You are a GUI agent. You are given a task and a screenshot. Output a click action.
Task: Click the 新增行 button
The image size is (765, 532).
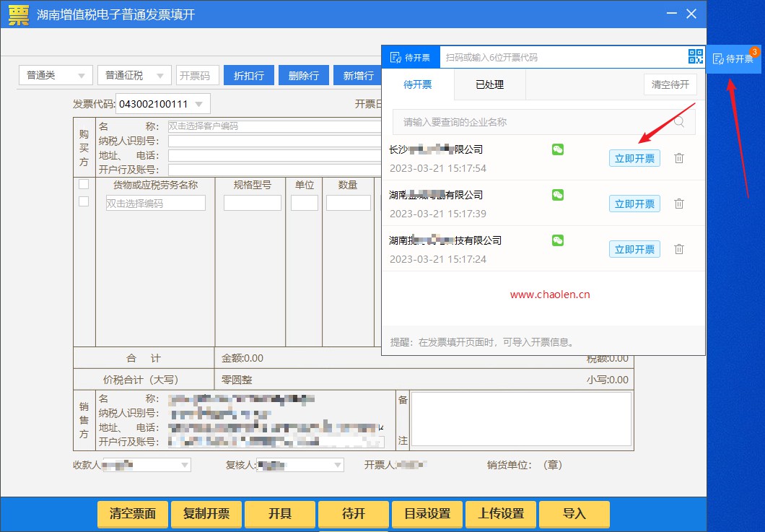358,75
